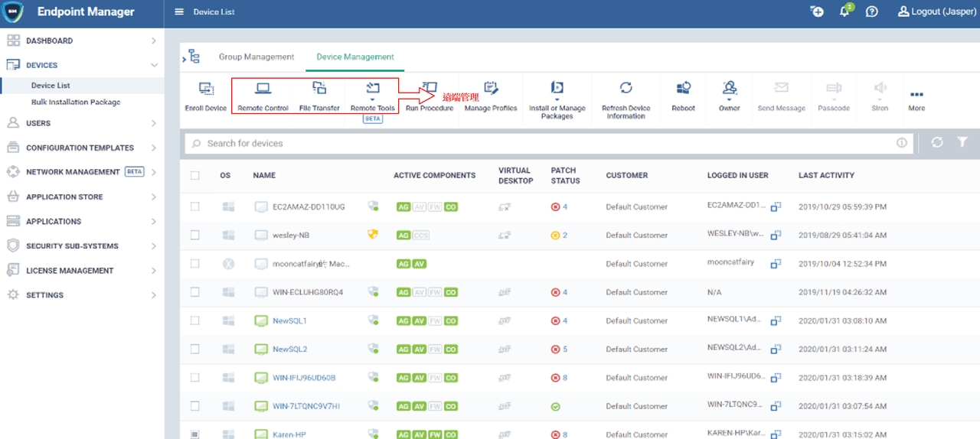The image size is (980, 439).
Task: Click the Send Message icon
Action: point(781,89)
